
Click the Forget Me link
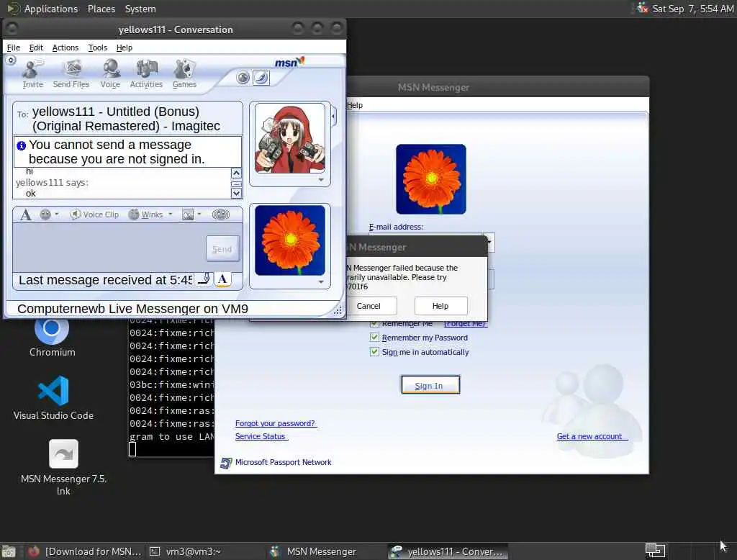(x=466, y=323)
